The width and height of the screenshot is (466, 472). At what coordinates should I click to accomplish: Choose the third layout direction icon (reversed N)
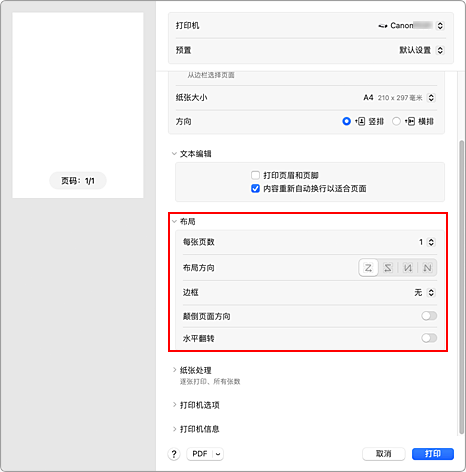[407, 268]
